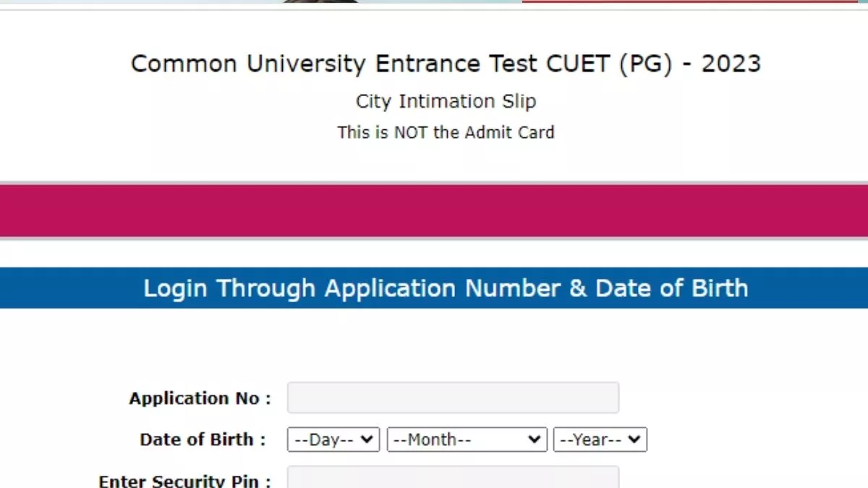Click the chevron arrow on the Month selector

tap(535, 440)
